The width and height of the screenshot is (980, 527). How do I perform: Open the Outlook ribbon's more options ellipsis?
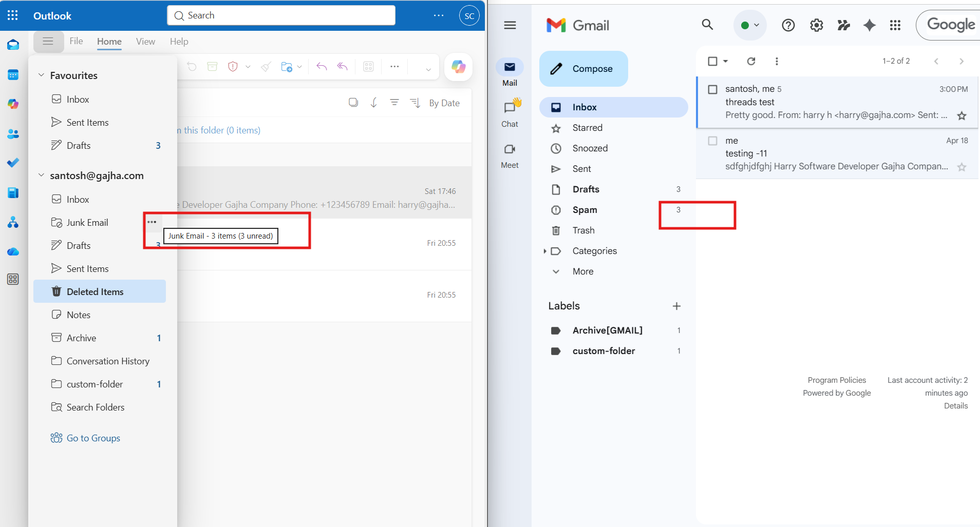394,66
